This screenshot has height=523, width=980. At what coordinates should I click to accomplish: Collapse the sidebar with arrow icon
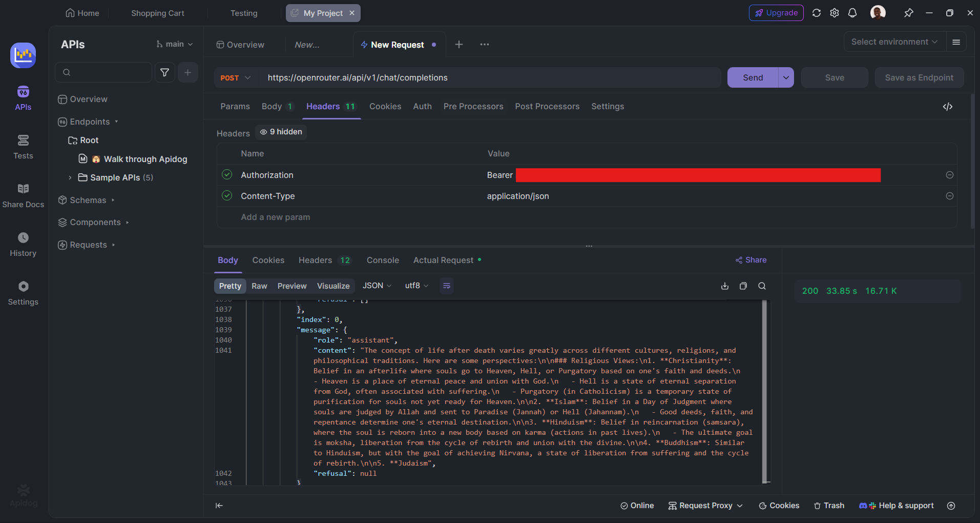[x=219, y=506]
